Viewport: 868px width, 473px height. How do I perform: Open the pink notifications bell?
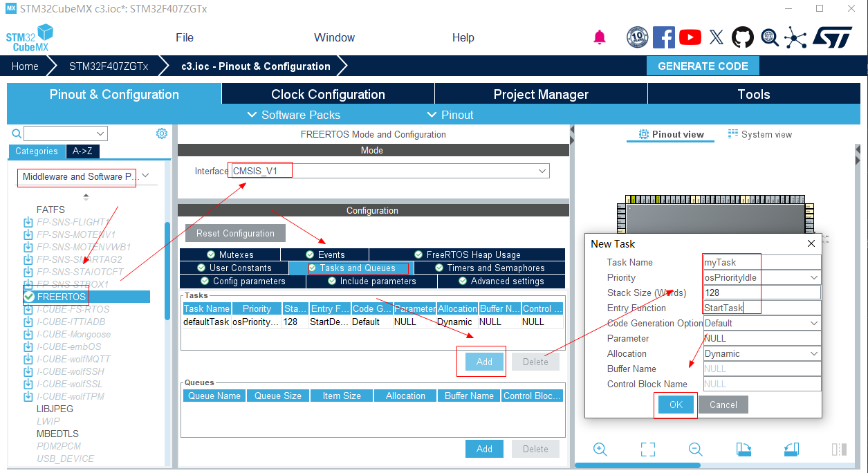pyautogui.click(x=600, y=37)
